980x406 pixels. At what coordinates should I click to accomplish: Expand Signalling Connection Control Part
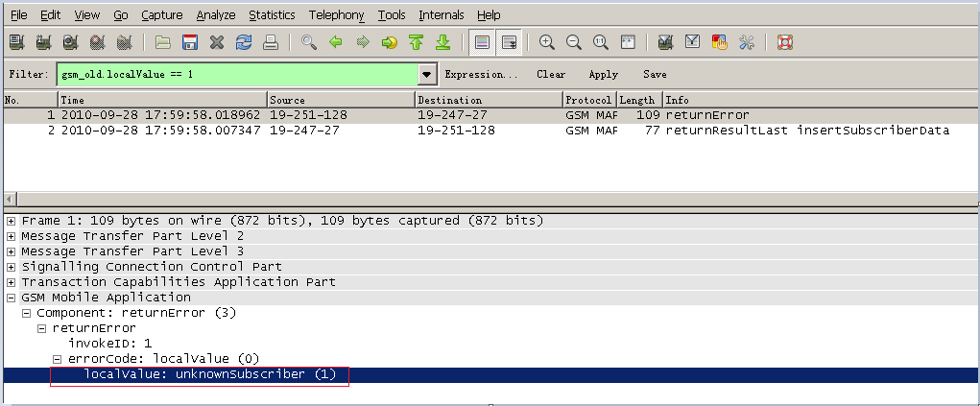(11, 267)
